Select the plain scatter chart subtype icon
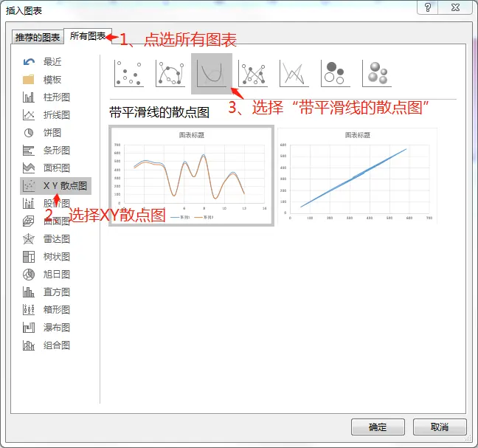Image resolution: width=478 pixels, height=448 pixels. pos(129,74)
